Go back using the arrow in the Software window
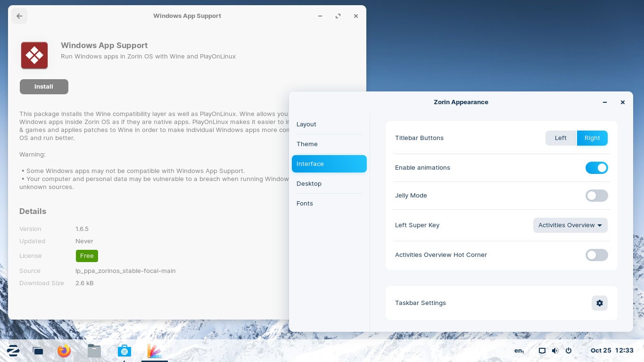644x362 pixels. click(x=19, y=16)
